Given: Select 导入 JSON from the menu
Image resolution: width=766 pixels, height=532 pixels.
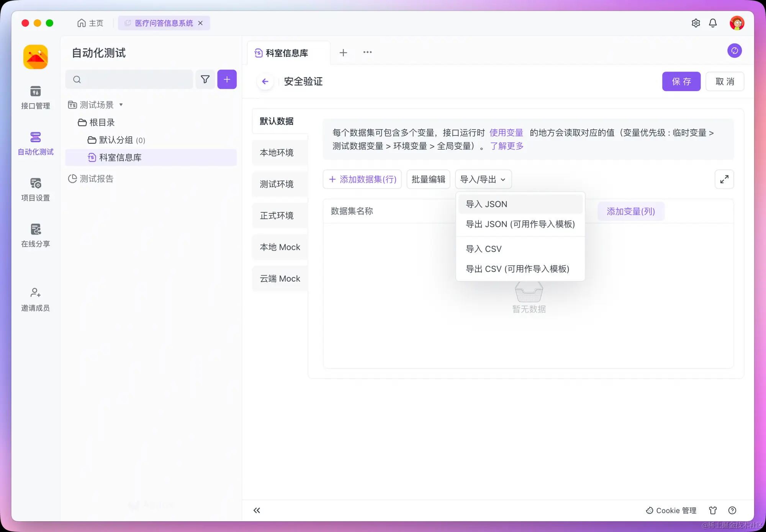Looking at the screenshot, I should click(486, 204).
